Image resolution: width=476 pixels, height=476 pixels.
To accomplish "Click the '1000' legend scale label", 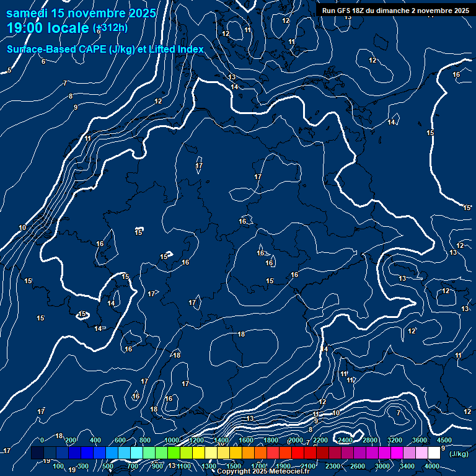I will click(172, 440).
